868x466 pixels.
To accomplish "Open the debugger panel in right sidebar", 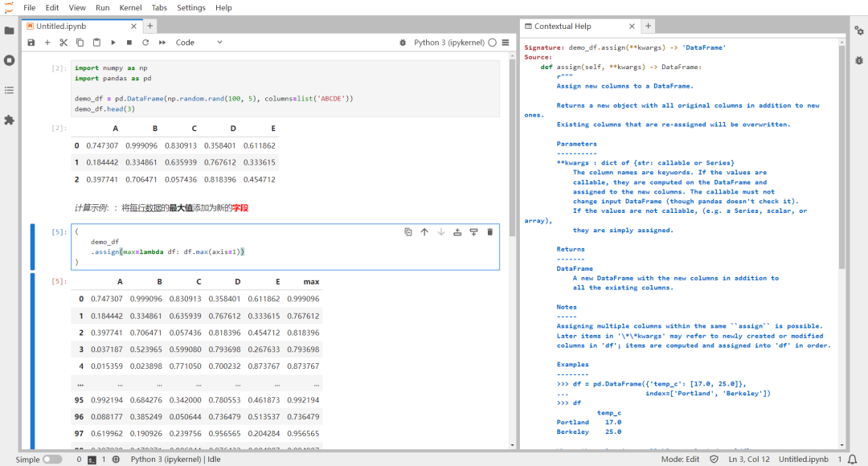I will click(x=858, y=59).
